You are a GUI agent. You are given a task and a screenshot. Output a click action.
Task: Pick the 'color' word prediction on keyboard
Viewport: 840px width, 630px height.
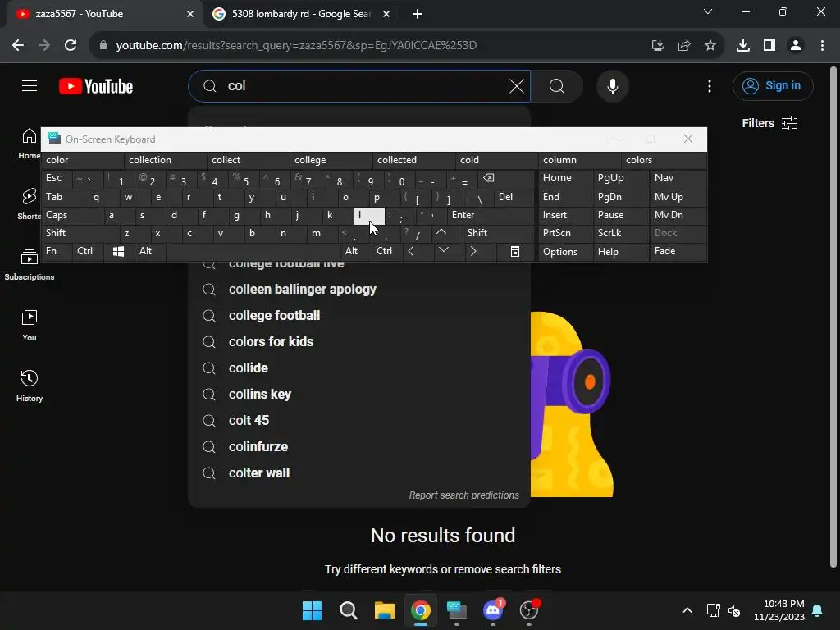(83, 160)
